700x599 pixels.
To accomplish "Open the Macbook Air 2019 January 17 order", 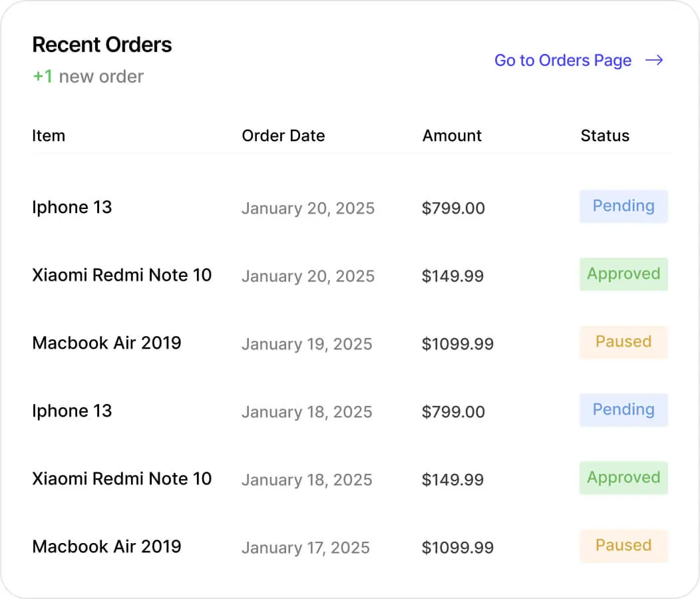I will coord(106,547).
